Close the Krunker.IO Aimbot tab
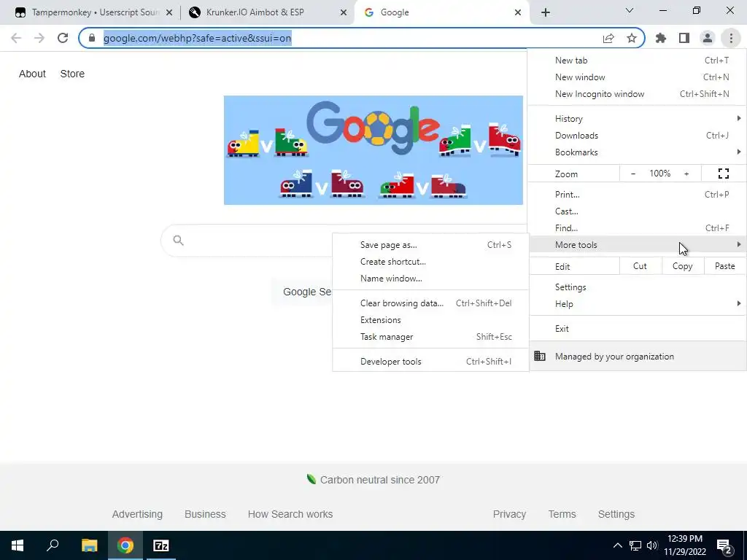This screenshot has height=560, width=747. pyautogui.click(x=344, y=12)
